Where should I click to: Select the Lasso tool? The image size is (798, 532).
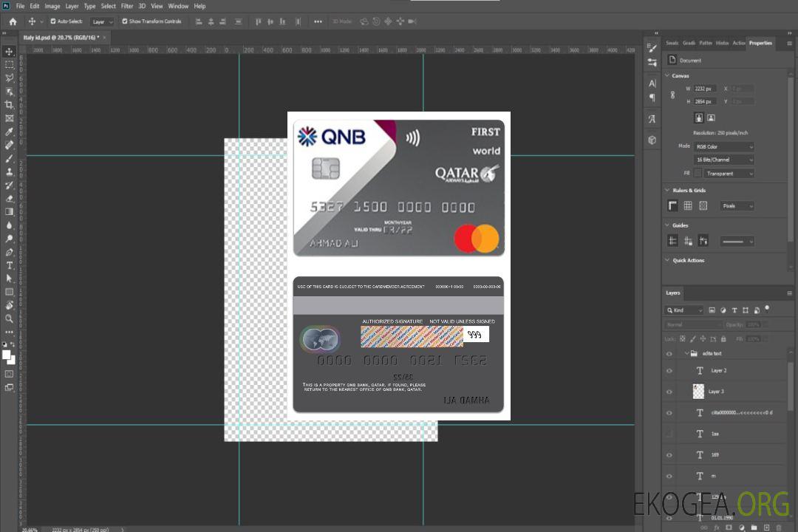coord(9,78)
